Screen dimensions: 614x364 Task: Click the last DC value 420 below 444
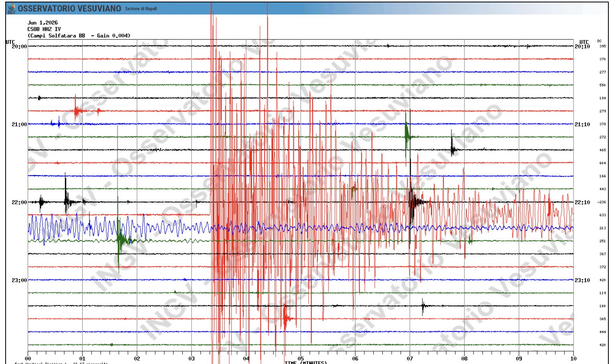click(x=603, y=345)
